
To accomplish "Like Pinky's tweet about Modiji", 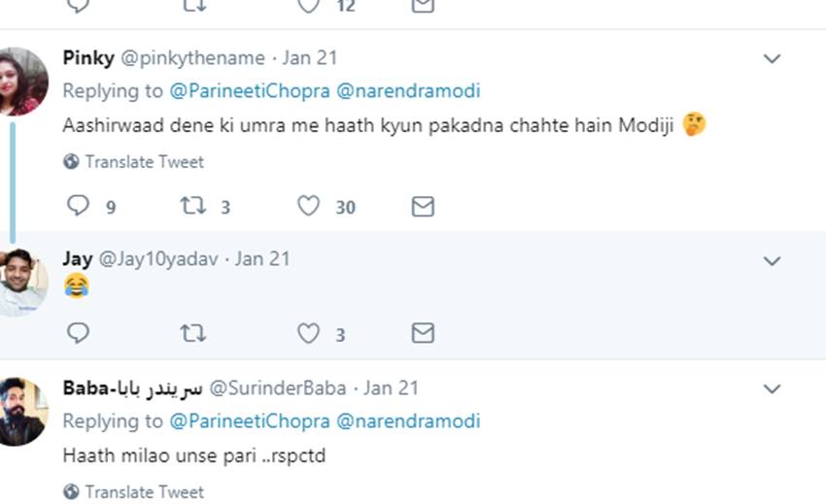I will coord(308,206).
